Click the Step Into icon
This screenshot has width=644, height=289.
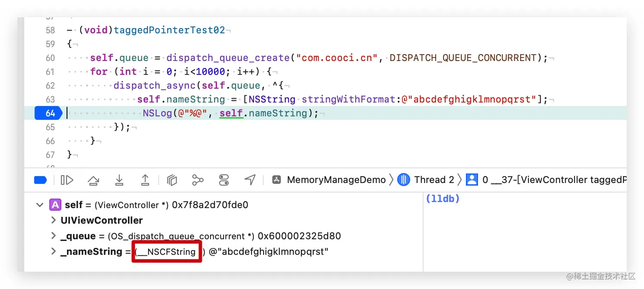tap(119, 180)
